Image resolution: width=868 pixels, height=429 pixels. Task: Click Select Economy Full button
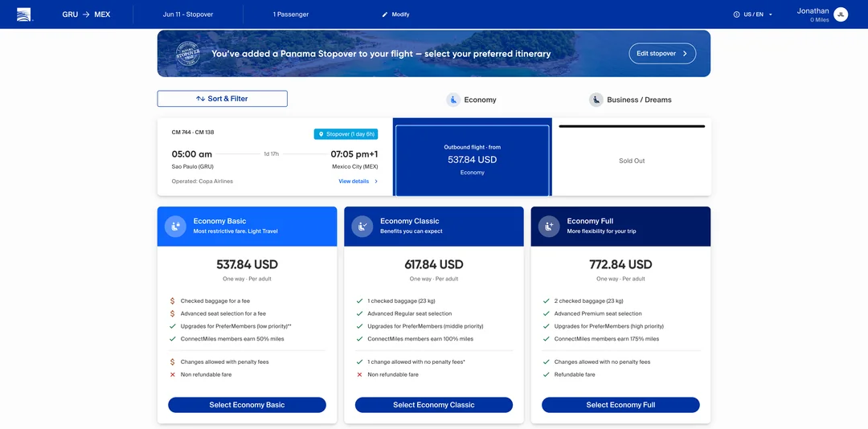620,405
